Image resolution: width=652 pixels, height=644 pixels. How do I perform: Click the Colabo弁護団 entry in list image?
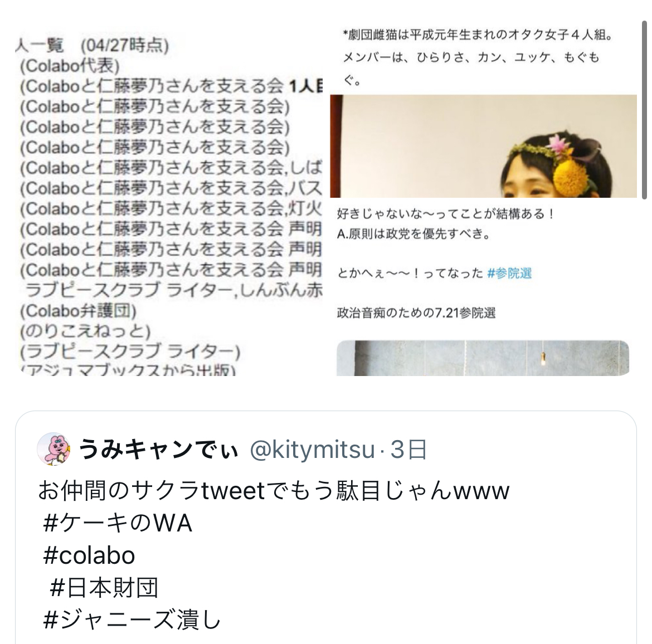[78, 311]
